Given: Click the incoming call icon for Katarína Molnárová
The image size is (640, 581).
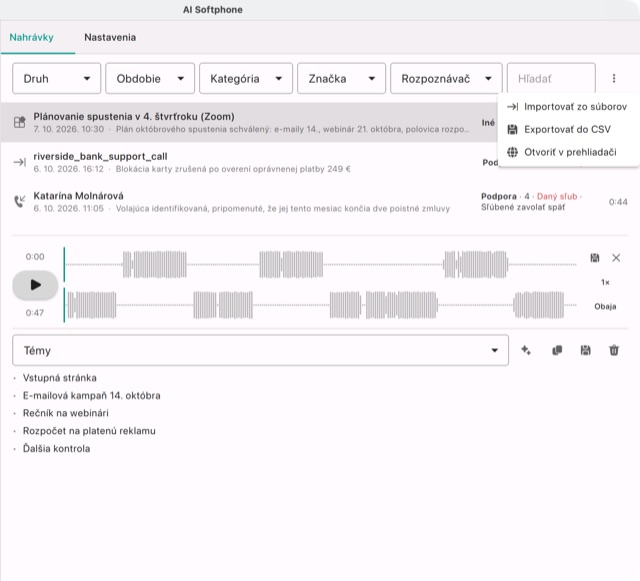Looking at the screenshot, I should (20, 202).
